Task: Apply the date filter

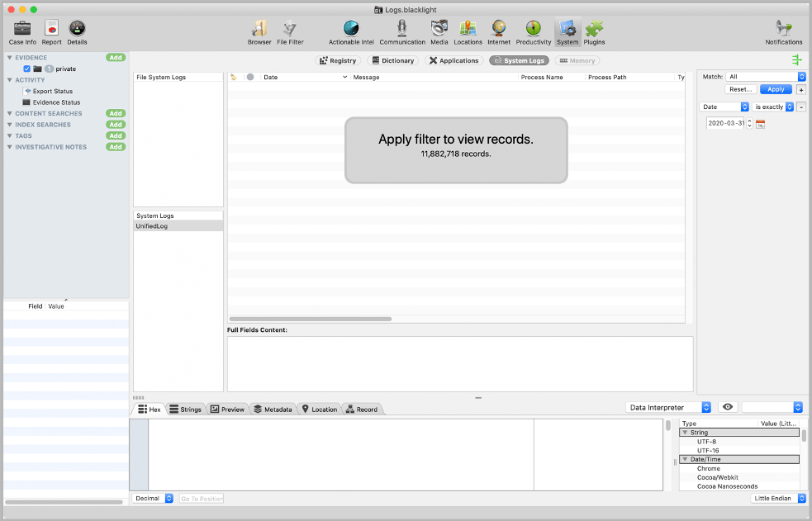Action: (x=776, y=89)
